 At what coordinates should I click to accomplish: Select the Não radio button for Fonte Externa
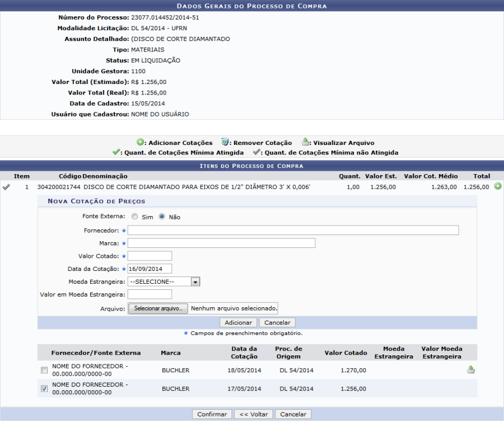pyautogui.click(x=162, y=217)
